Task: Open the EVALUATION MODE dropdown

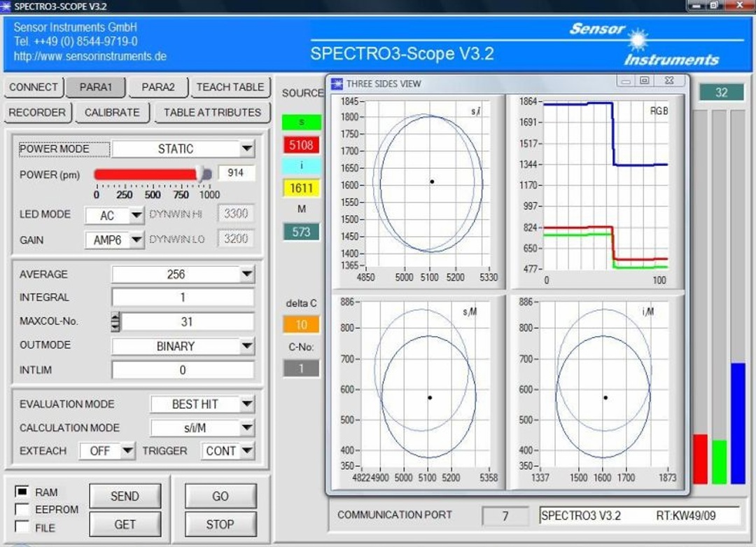Action: pos(247,403)
